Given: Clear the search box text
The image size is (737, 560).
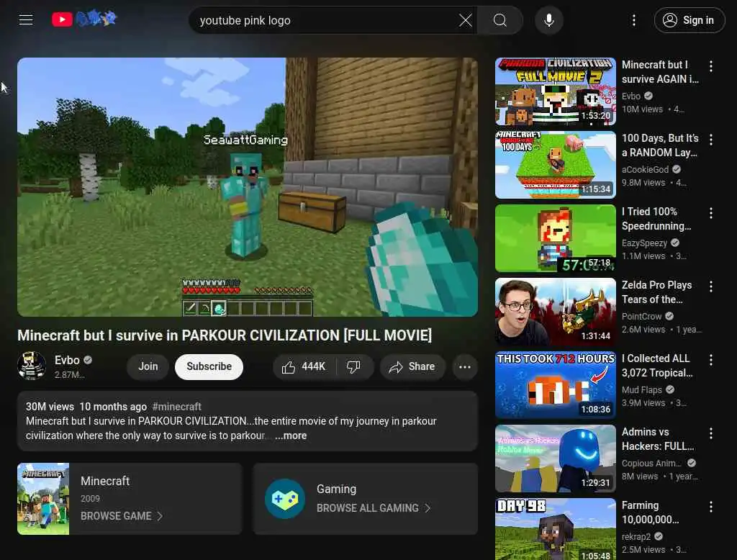Looking at the screenshot, I should [x=466, y=20].
